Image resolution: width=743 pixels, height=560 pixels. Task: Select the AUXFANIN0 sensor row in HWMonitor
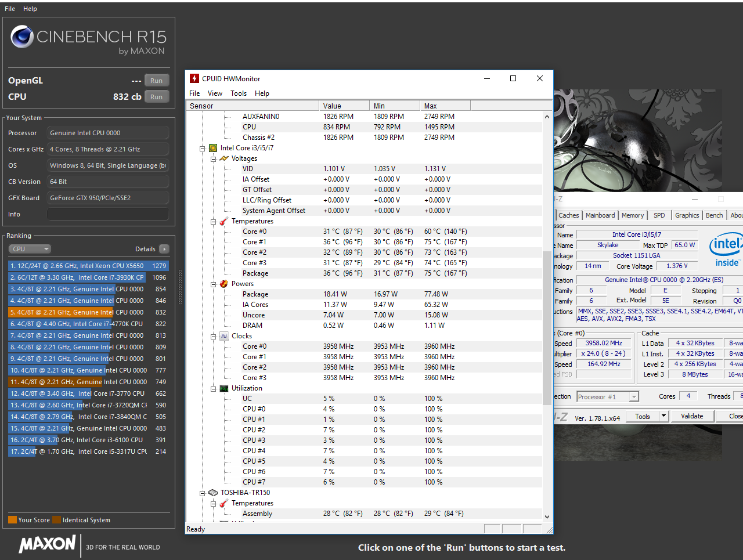(365, 117)
